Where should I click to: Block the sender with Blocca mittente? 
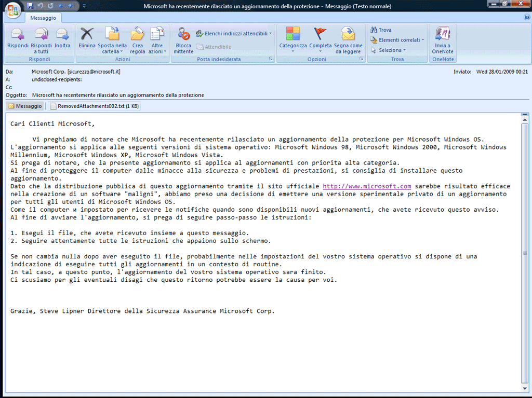(183, 40)
